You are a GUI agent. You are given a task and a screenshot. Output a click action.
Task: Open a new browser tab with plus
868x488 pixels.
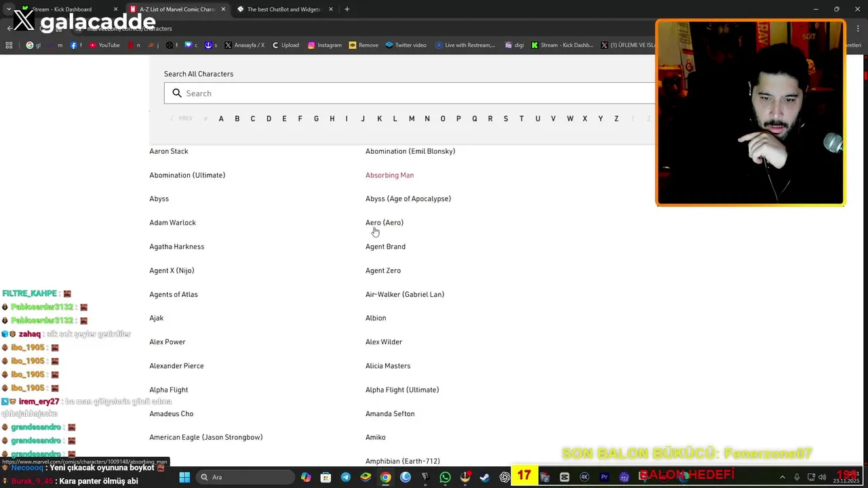347,9
